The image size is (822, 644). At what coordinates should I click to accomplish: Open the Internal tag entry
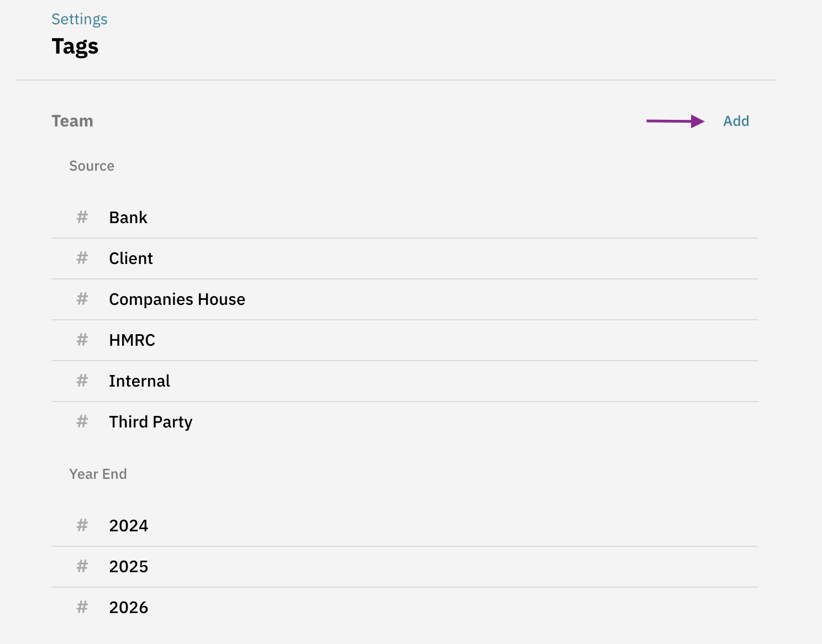pos(139,381)
